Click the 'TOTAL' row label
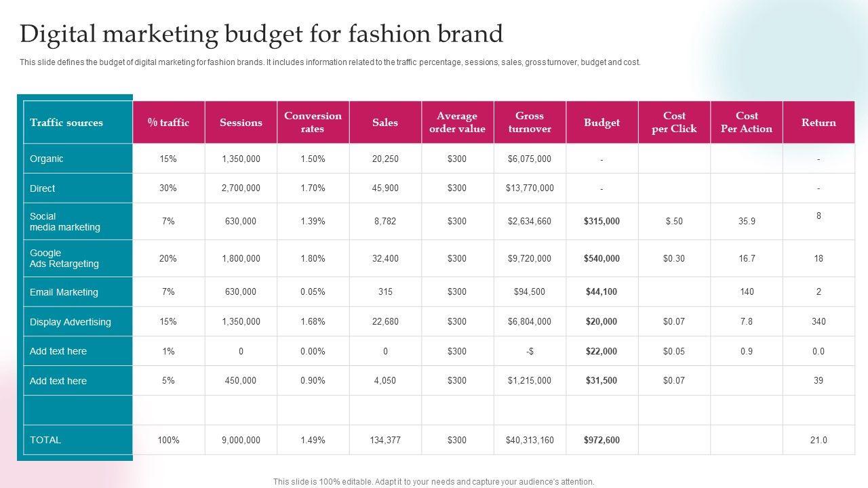Viewport: 868px width, 488px height. (45, 440)
